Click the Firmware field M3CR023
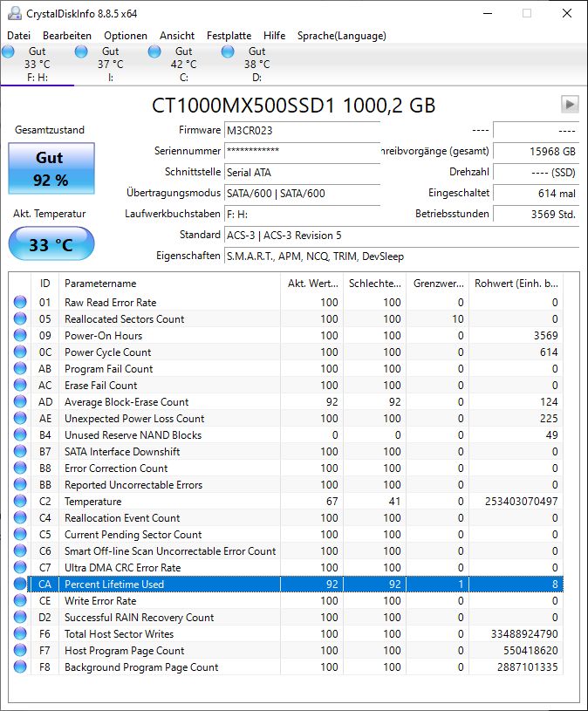Screen dimensions: 588x711 302,130
